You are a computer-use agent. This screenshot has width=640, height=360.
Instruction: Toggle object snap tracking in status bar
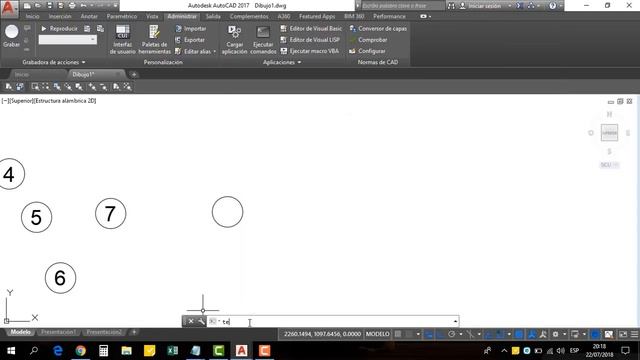(489, 334)
